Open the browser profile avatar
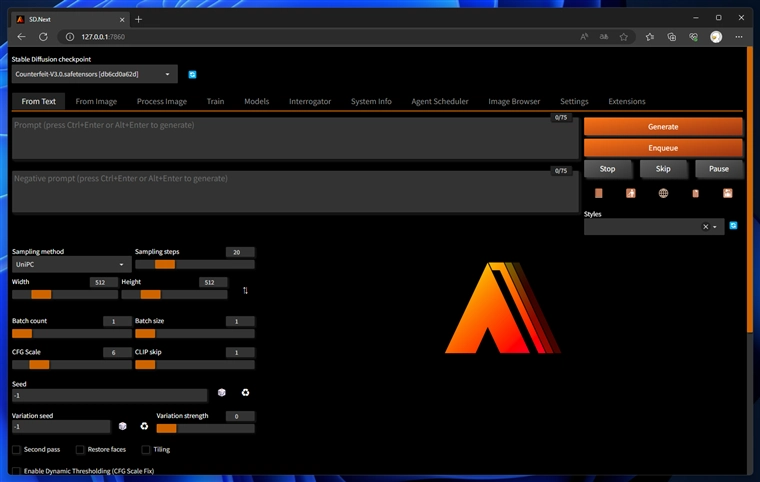 [716, 37]
